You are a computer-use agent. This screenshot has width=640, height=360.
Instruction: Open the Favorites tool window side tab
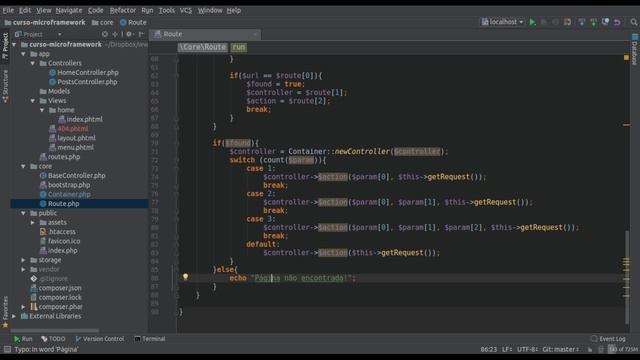(5, 312)
